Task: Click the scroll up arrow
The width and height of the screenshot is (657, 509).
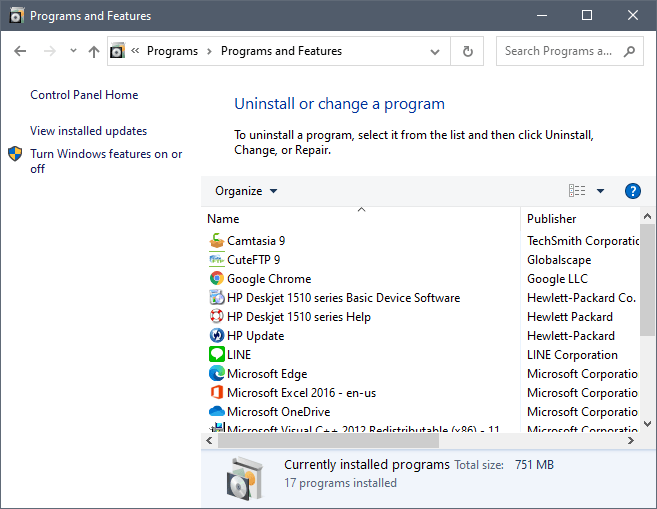Action: (x=647, y=217)
